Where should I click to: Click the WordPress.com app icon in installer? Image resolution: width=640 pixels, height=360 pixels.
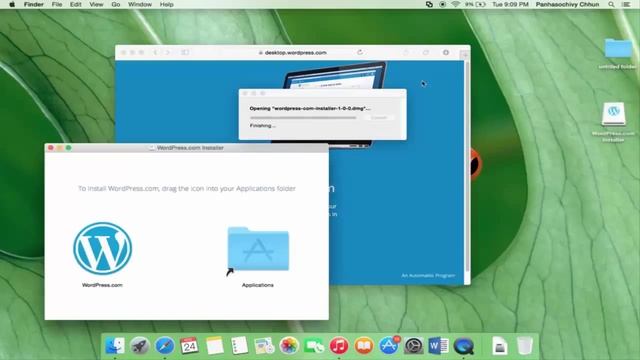[x=102, y=248]
